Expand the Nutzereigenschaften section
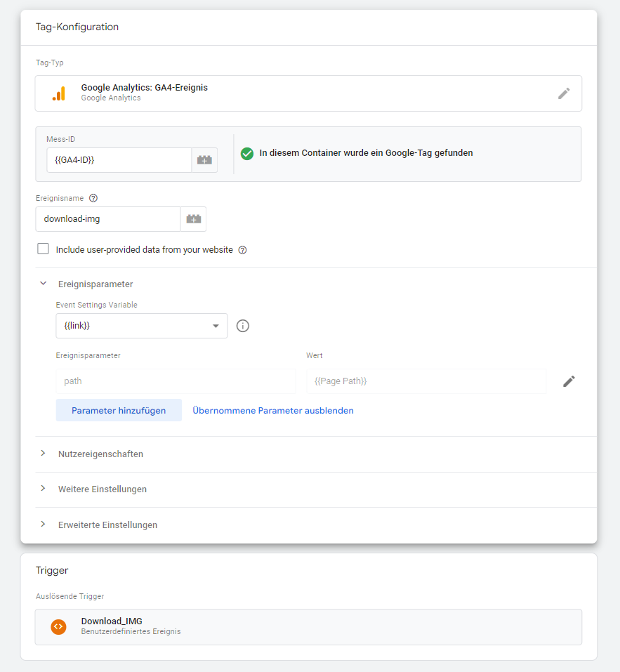 click(44, 454)
